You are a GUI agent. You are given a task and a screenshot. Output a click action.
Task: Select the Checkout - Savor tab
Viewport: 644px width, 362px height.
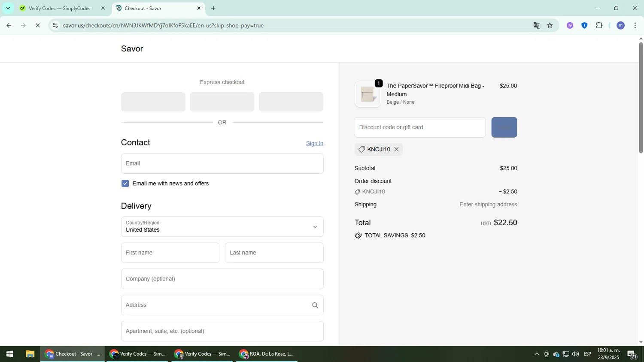point(143,8)
